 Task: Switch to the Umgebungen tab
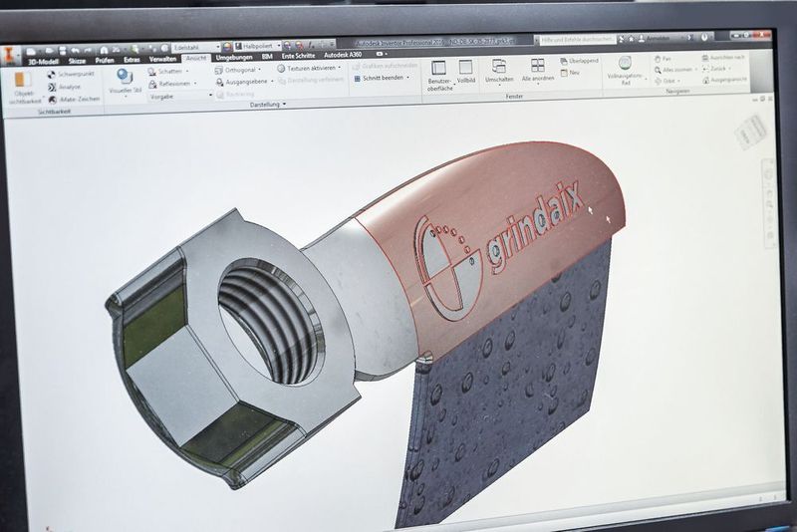(x=234, y=58)
